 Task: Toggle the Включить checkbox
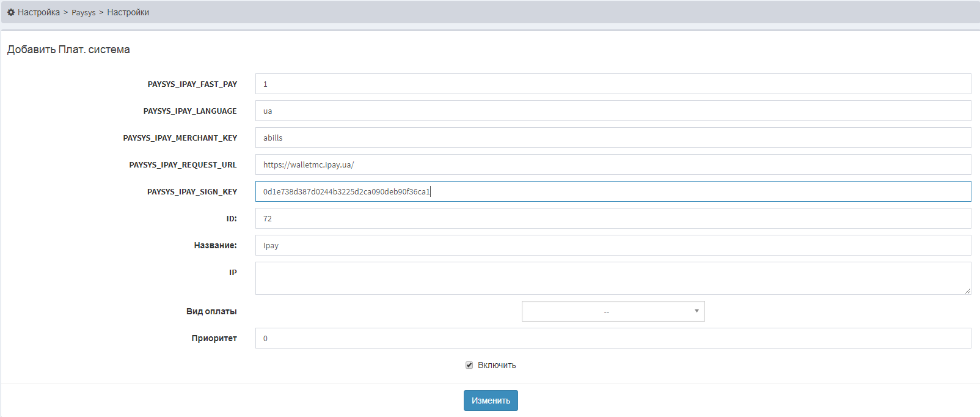[x=469, y=365]
